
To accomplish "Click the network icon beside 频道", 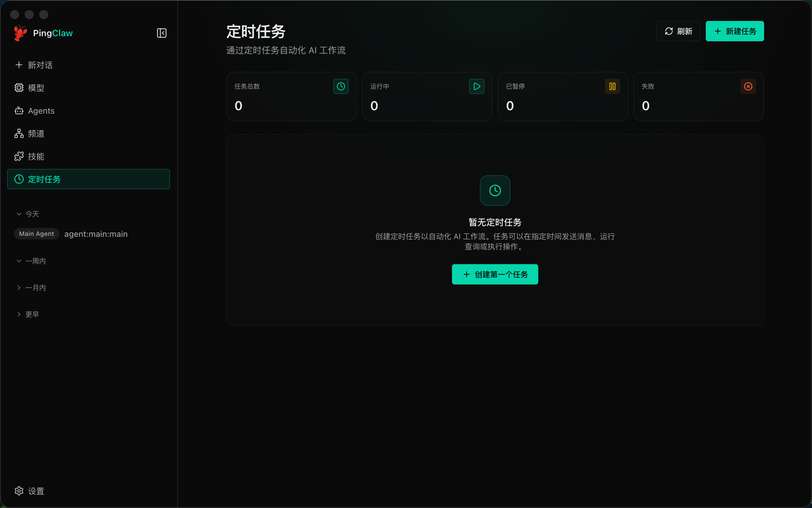I will (x=19, y=133).
